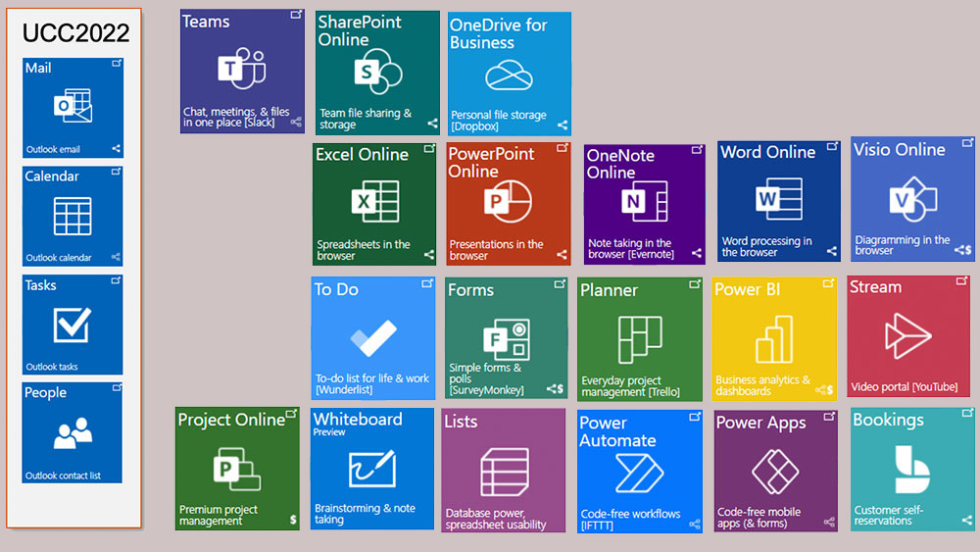Open the OneDrive cloud icon

click(x=509, y=75)
